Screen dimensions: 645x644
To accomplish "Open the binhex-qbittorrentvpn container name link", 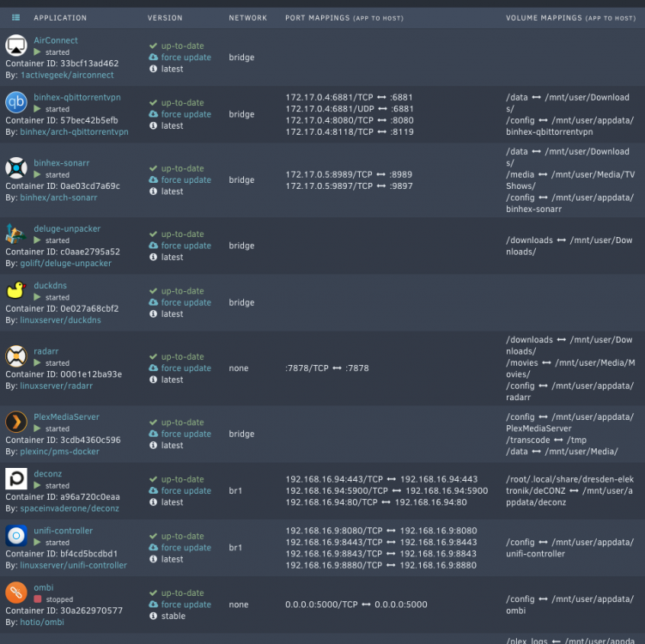I will point(77,98).
